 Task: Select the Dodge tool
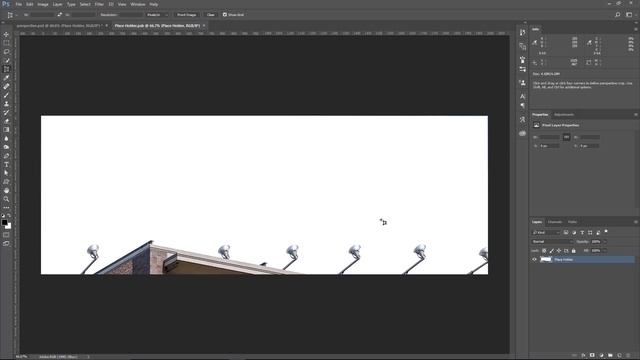click(x=6, y=147)
